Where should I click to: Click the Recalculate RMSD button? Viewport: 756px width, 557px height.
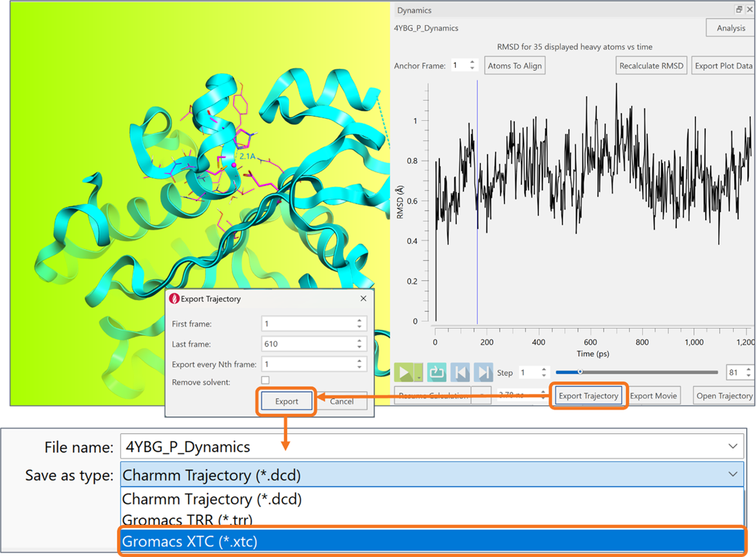[x=651, y=66]
